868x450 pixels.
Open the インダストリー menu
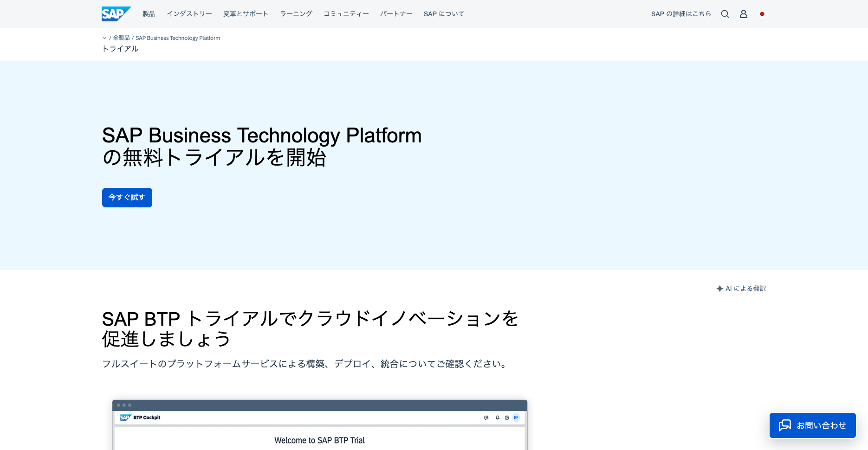189,14
